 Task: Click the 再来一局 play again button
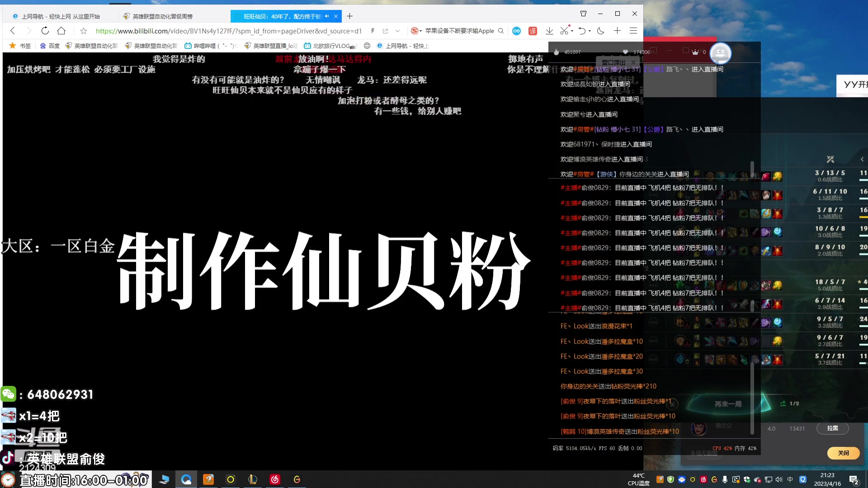pos(728,404)
